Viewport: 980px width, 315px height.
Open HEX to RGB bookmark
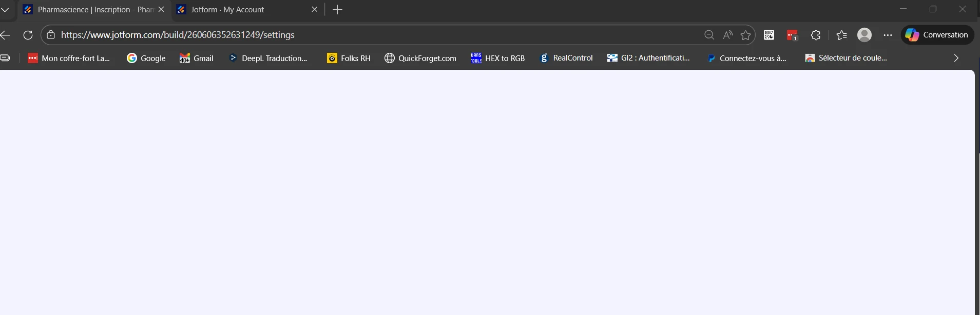pos(498,58)
